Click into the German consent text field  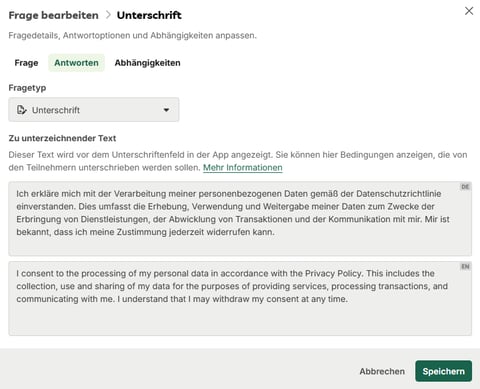tap(240, 219)
